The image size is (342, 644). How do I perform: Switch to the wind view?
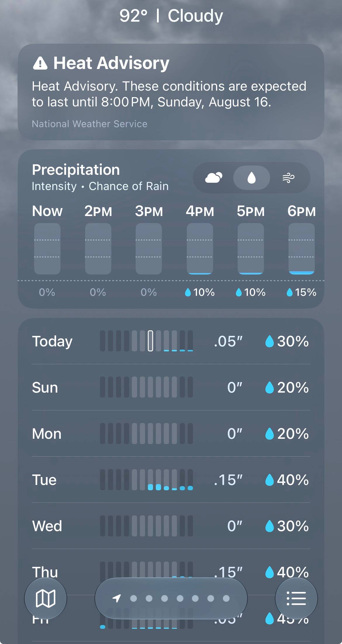(288, 177)
